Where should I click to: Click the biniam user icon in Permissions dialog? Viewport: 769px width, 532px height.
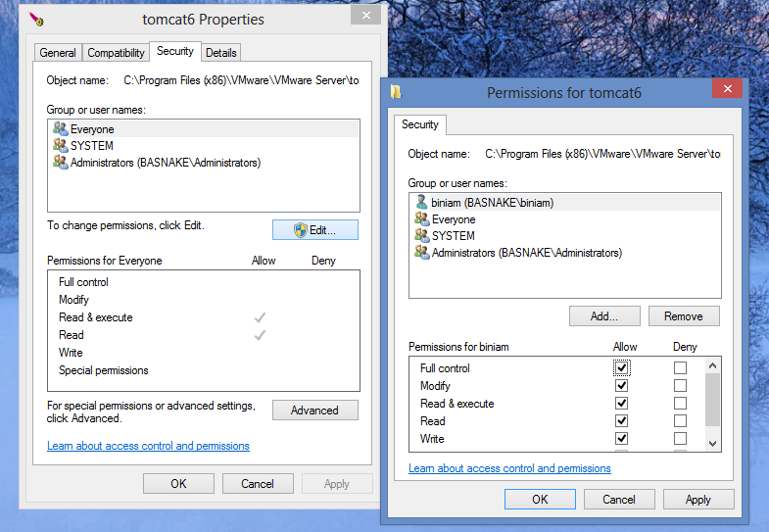point(421,202)
